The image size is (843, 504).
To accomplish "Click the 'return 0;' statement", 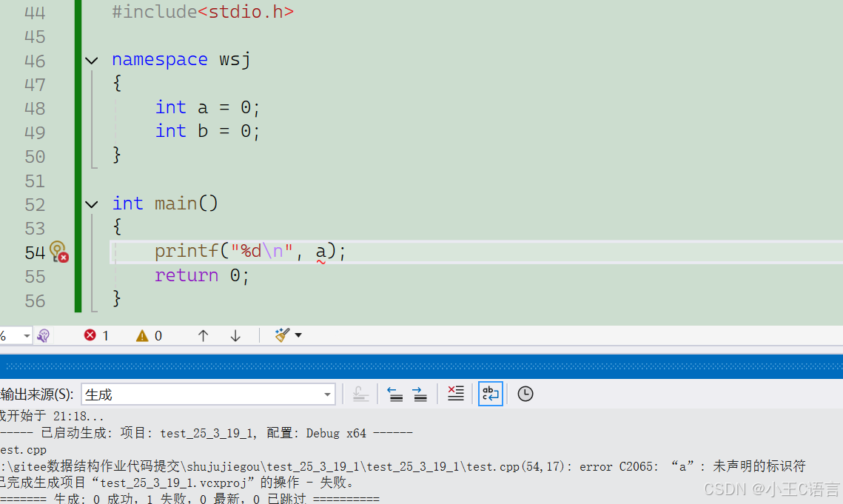I will [202, 275].
